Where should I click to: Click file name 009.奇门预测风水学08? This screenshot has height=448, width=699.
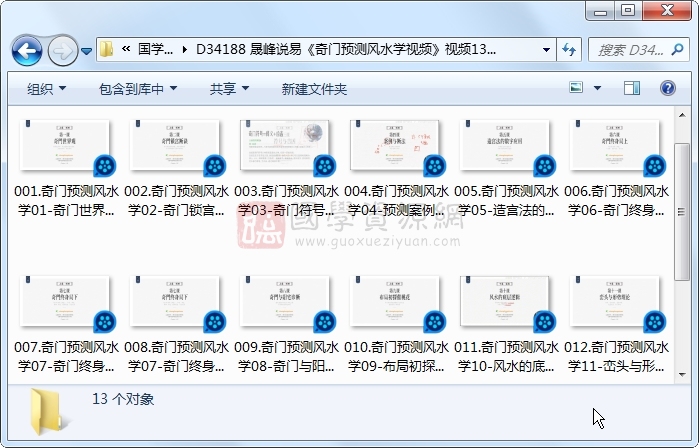[287, 357]
